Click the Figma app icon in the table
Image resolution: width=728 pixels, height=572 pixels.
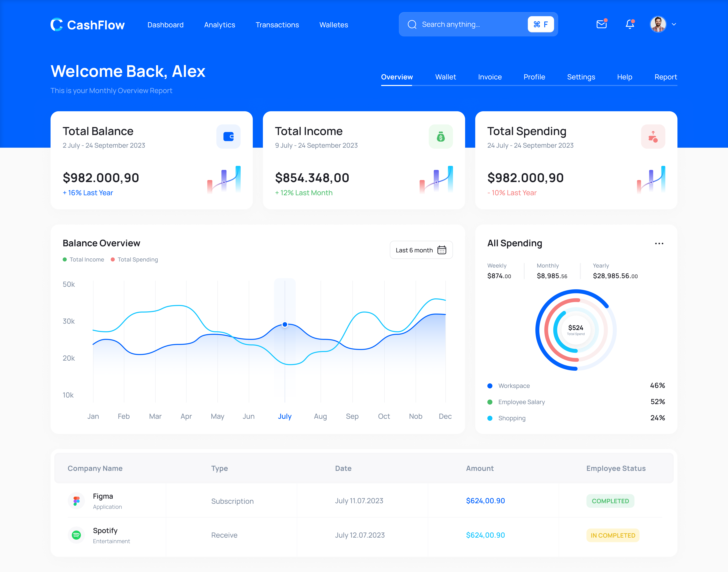(76, 501)
